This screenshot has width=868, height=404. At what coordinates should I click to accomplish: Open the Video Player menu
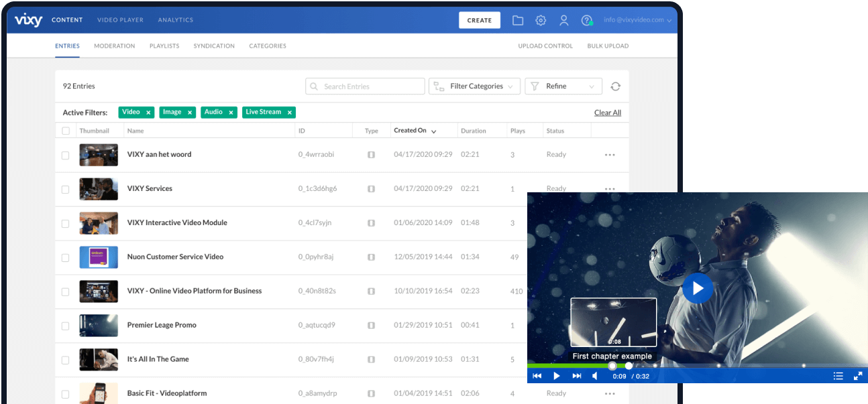120,20
